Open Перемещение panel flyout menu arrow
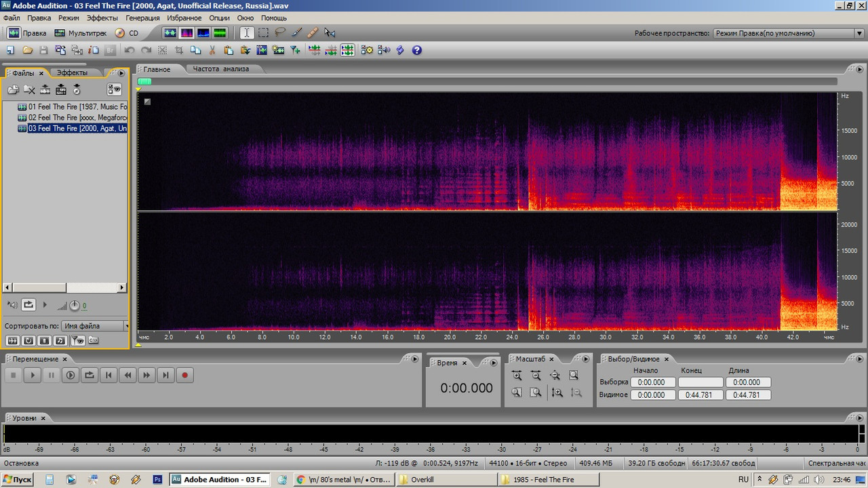 [x=414, y=359]
